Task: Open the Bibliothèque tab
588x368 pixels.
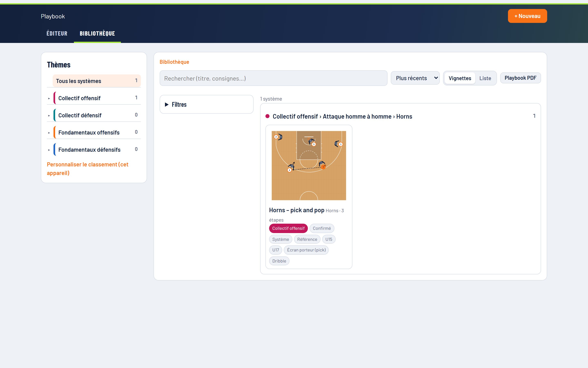Action: coord(97,34)
